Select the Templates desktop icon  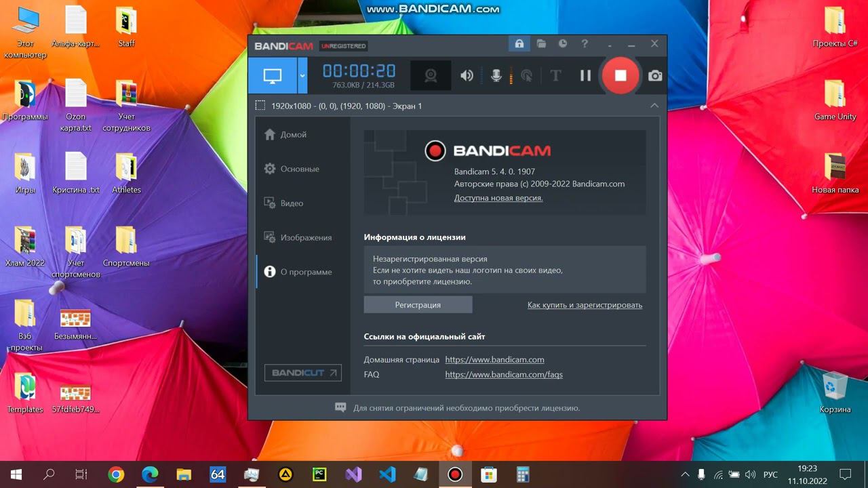[25, 393]
